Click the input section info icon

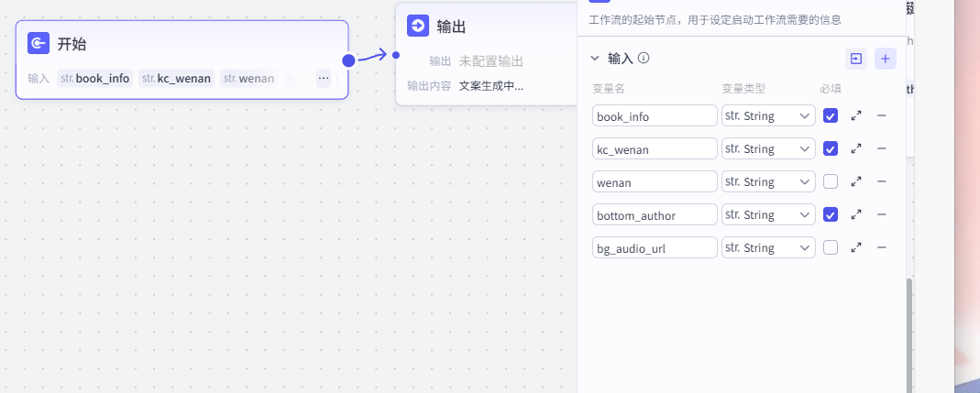pos(644,59)
